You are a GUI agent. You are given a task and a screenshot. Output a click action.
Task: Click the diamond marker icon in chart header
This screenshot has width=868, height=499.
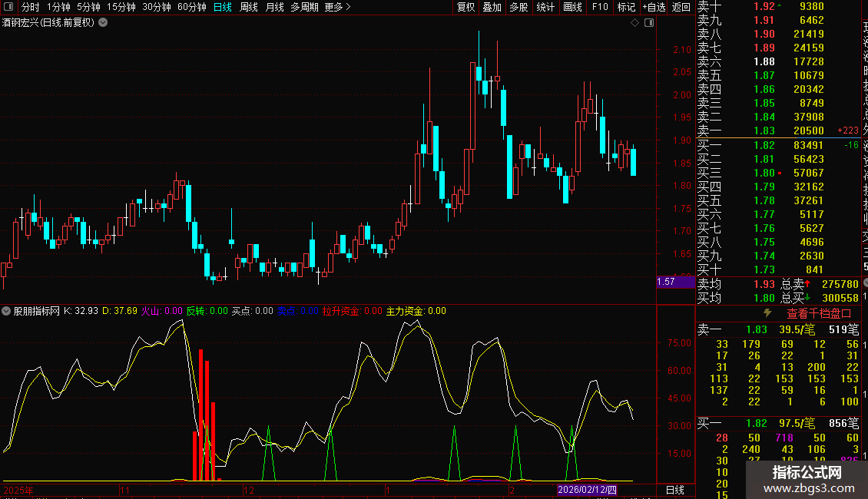click(635, 23)
